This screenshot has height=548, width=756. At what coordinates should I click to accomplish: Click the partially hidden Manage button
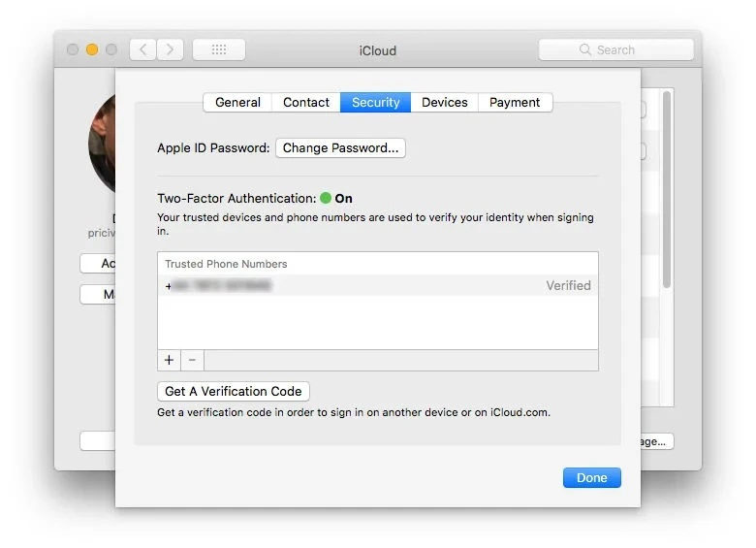coord(657,441)
